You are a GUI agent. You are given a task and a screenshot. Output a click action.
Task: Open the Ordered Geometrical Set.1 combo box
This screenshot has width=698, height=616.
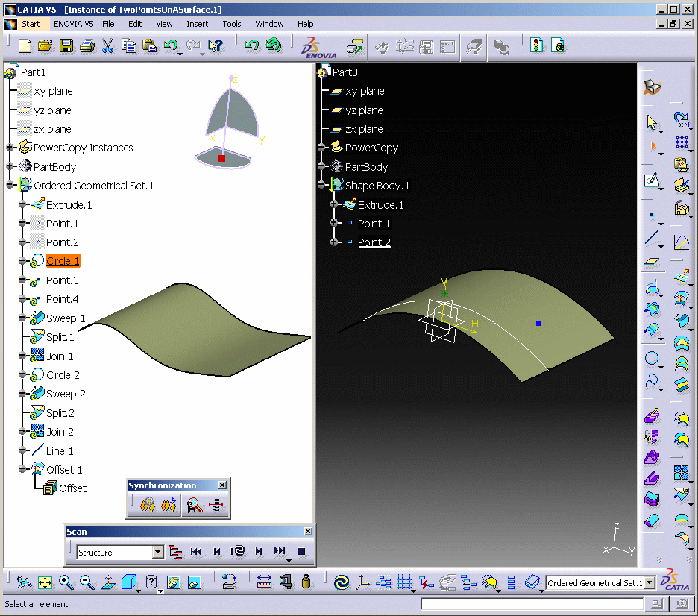click(649, 583)
